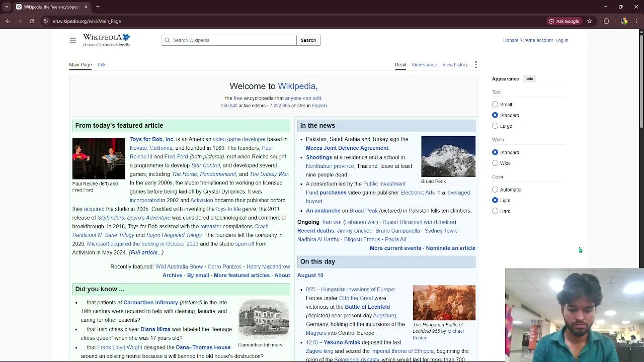The height and width of the screenshot is (362, 644).
Task: View site information icon beside the URL
Action: [x=46, y=21]
